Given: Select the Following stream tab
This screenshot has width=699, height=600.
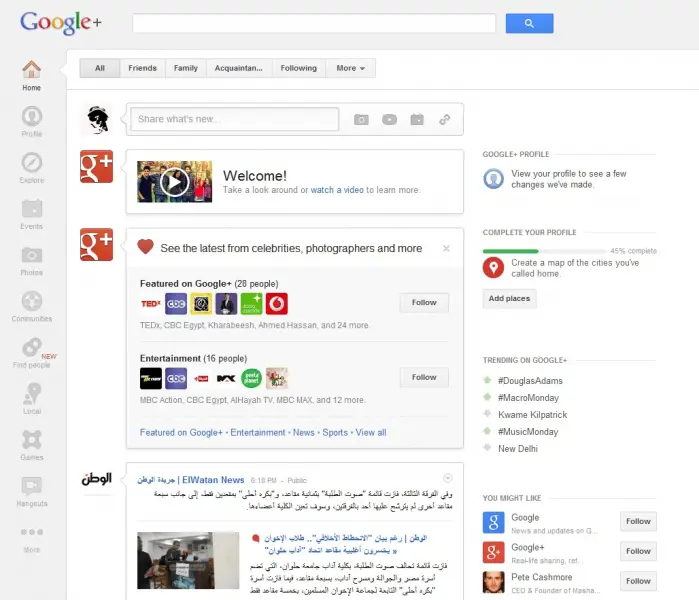Looking at the screenshot, I should click(x=298, y=68).
